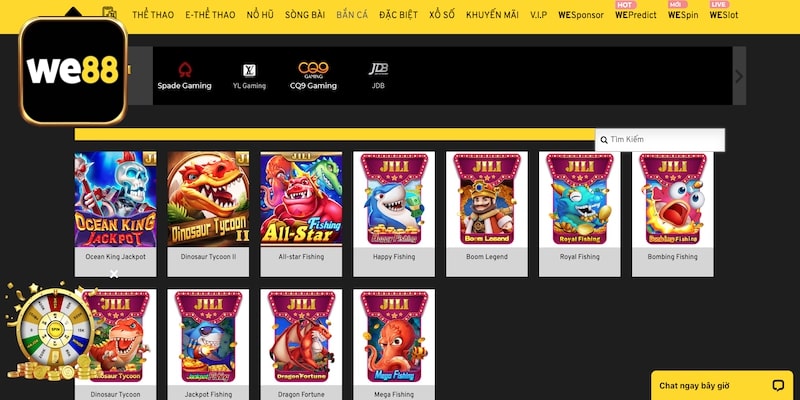
Task: Play the Mega Fishing game
Action: pos(394,344)
